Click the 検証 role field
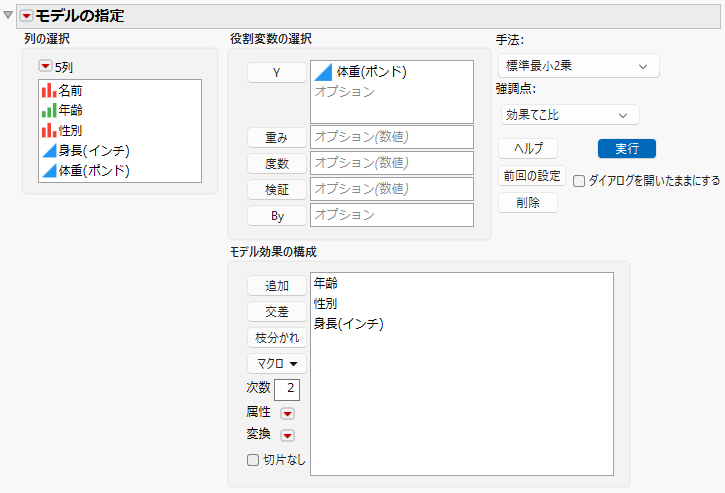This screenshot has height=493, width=725. point(392,189)
